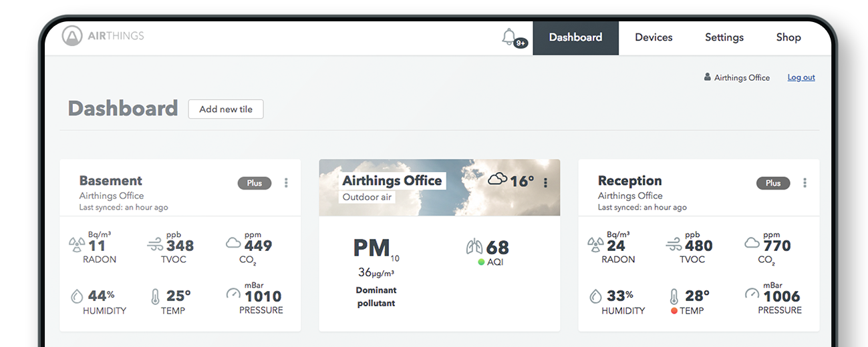Viewport: 868px width, 347px height.
Task: Click the Basement TVOC wind icon
Action: pyautogui.click(x=155, y=245)
